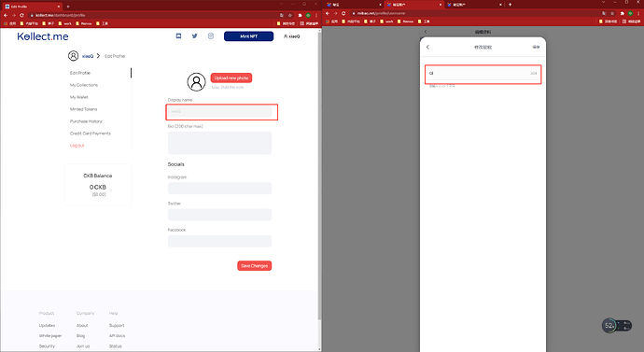The width and height of the screenshot is (644, 352).
Task: Open Credit Card Payments in the sidebar
Action: coord(91,134)
